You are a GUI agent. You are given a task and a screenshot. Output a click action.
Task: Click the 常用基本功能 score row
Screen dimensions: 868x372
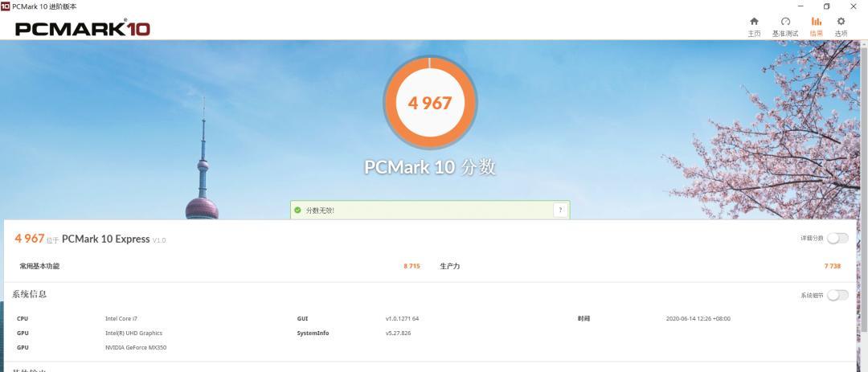(219, 266)
